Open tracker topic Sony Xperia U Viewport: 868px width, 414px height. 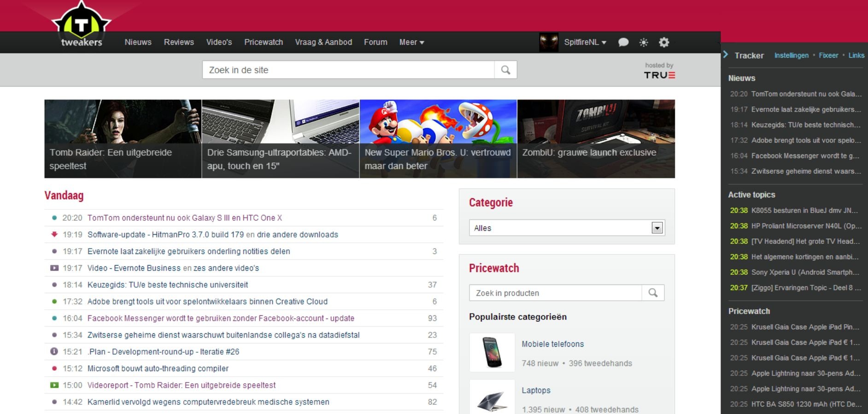coord(805,272)
